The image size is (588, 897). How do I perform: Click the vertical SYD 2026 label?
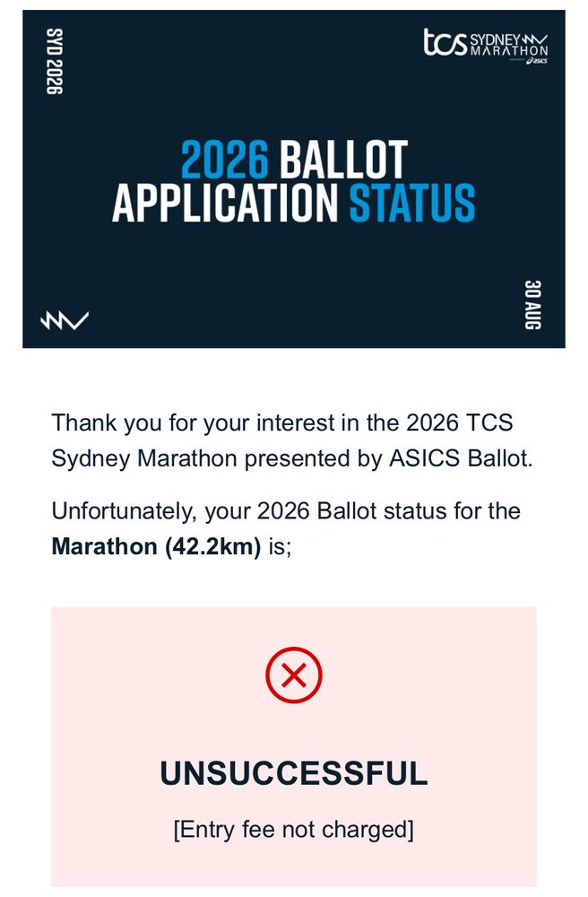point(55,61)
